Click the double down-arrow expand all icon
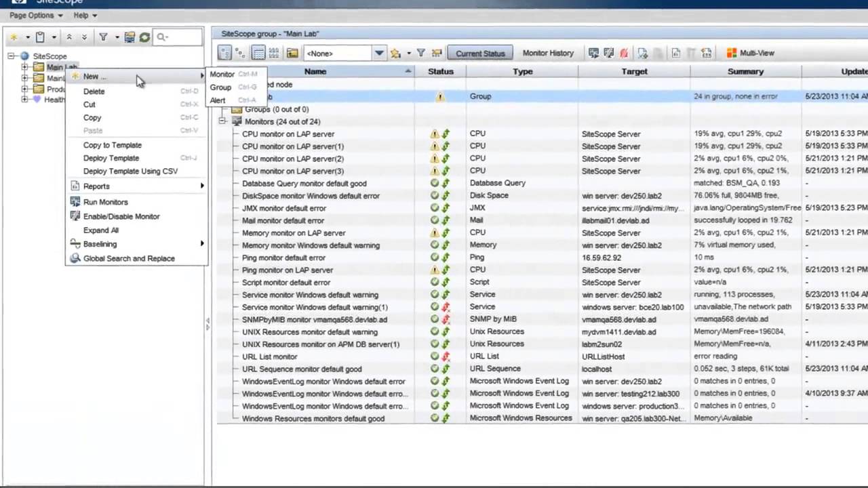 (x=84, y=37)
